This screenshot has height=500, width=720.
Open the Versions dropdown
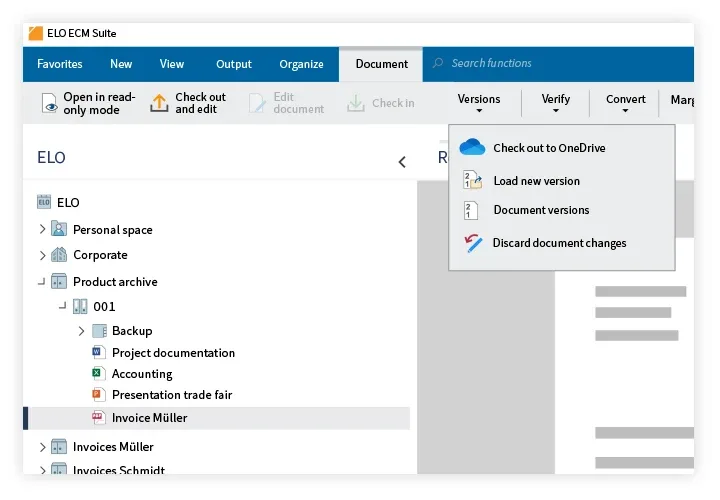click(x=479, y=103)
